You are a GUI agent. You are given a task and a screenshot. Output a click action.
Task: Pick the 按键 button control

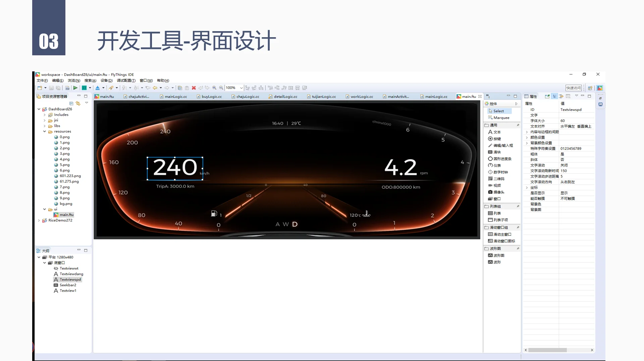[495, 139]
